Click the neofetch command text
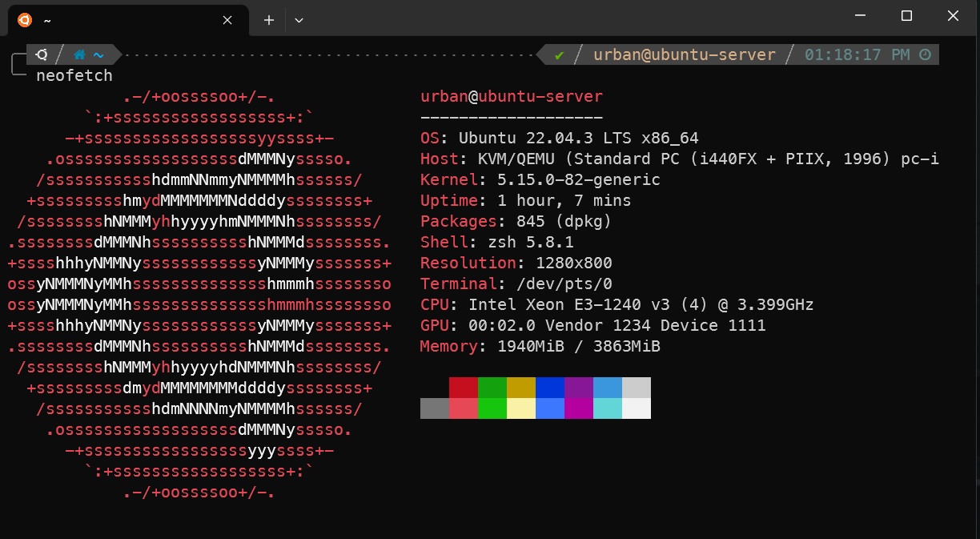Image resolution: width=980 pixels, height=539 pixels. click(x=74, y=75)
